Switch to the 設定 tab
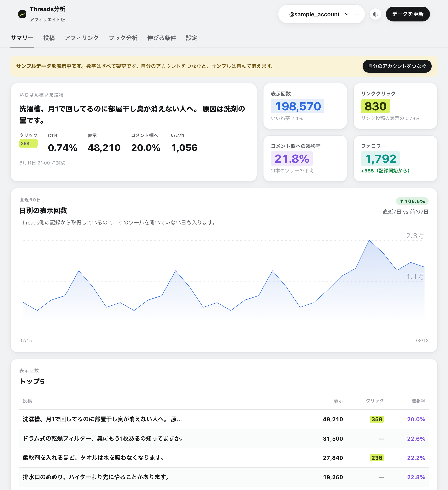 (192, 38)
